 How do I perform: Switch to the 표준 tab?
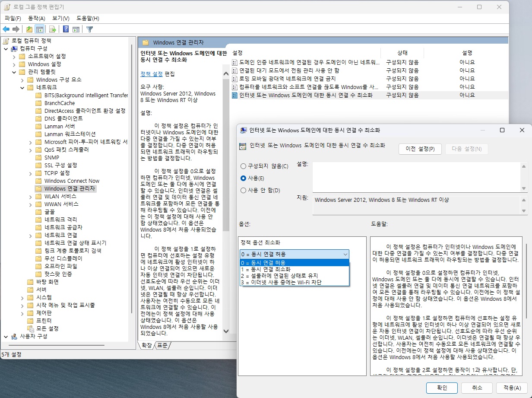(162, 345)
